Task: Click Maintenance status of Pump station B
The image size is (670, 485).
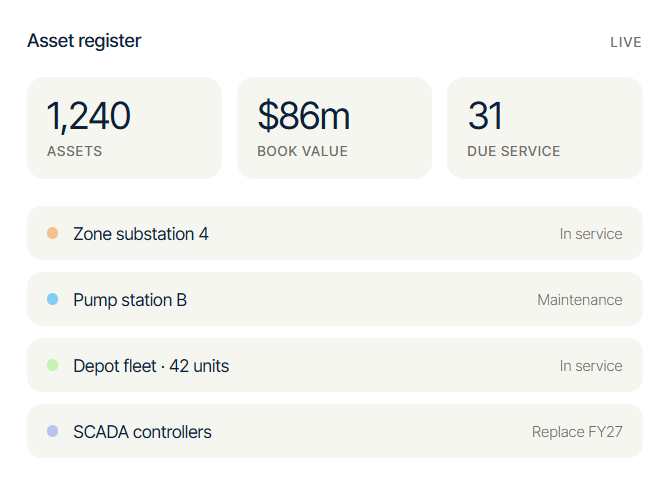Action: pos(580,300)
